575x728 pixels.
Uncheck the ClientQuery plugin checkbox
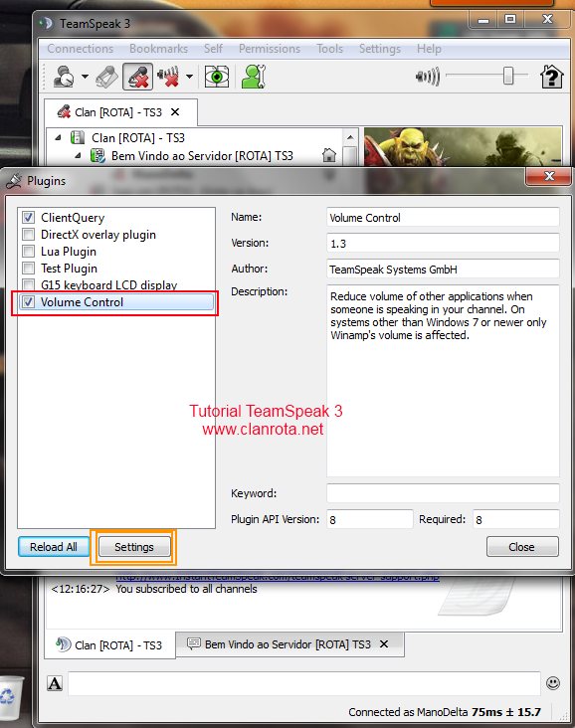pyautogui.click(x=28, y=217)
